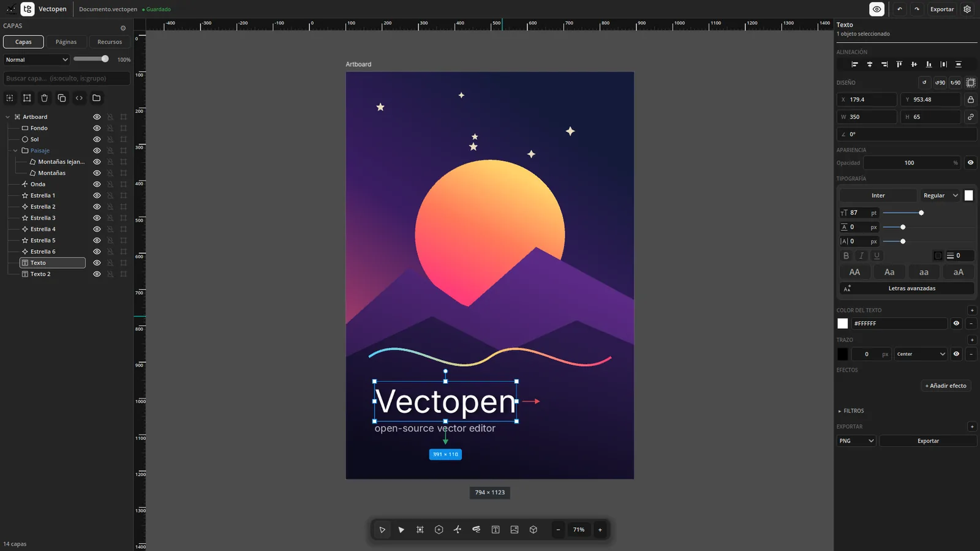Expand the Filtros section
The height and width of the screenshot is (551, 980).
click(851, 411)
